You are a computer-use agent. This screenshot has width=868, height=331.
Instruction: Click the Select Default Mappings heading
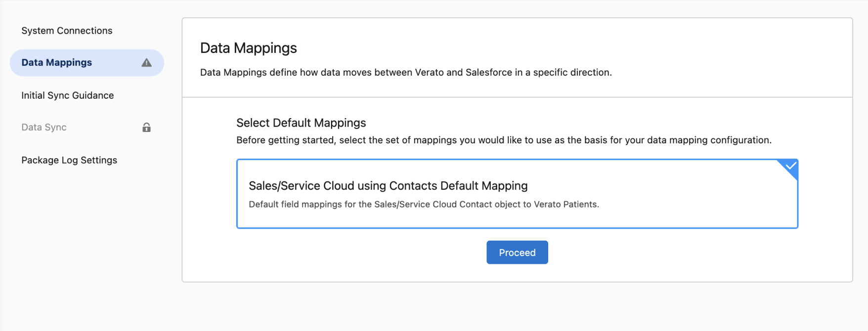tap(301, 123)
